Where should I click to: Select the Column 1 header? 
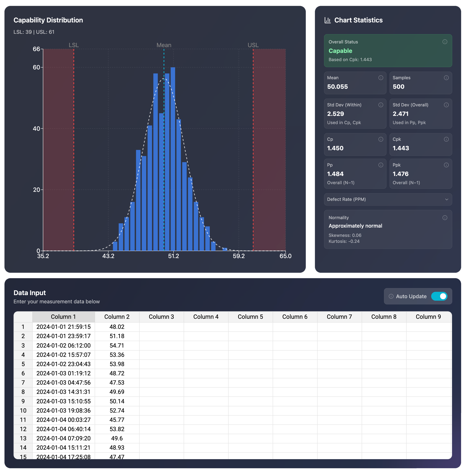click(63, 317)
